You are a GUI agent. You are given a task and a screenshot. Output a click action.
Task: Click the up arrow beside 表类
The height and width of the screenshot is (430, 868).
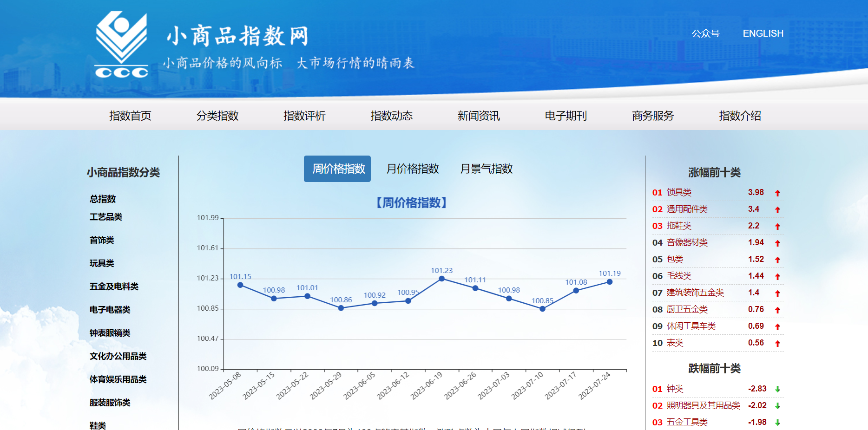point(778,343)
